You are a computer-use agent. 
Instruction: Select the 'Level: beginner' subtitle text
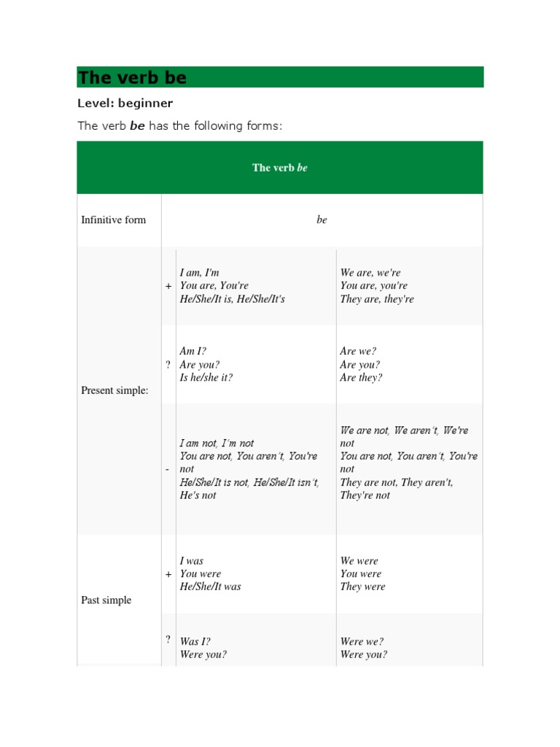[125, 104]
